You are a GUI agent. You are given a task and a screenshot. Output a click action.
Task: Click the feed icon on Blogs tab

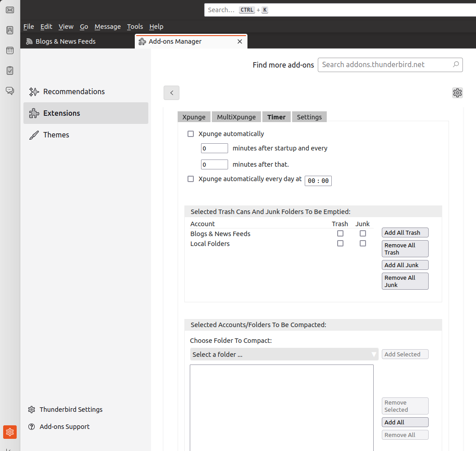[29, 41]
